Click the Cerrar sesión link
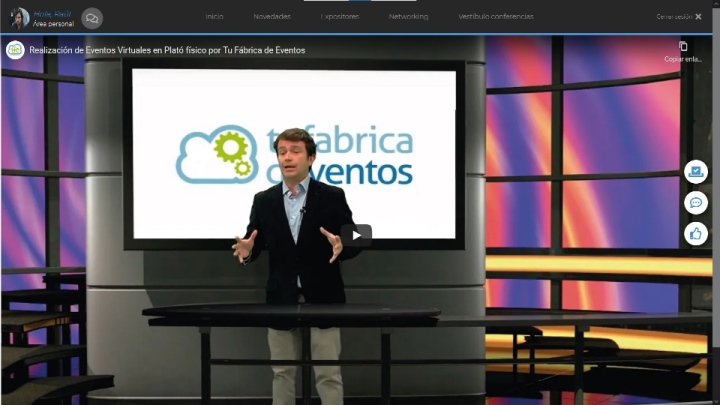Screen dimensions: 720x405 [x=674, y=17]
